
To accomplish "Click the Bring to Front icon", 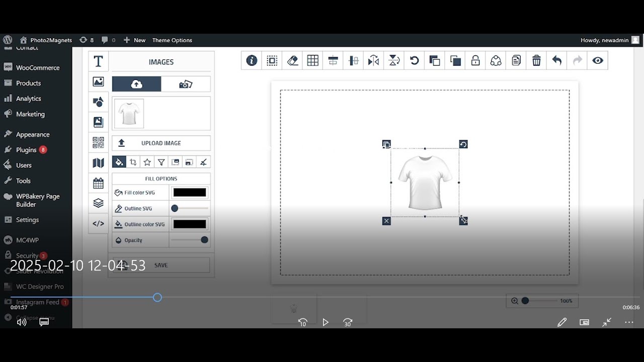I will tap(435, 60).
